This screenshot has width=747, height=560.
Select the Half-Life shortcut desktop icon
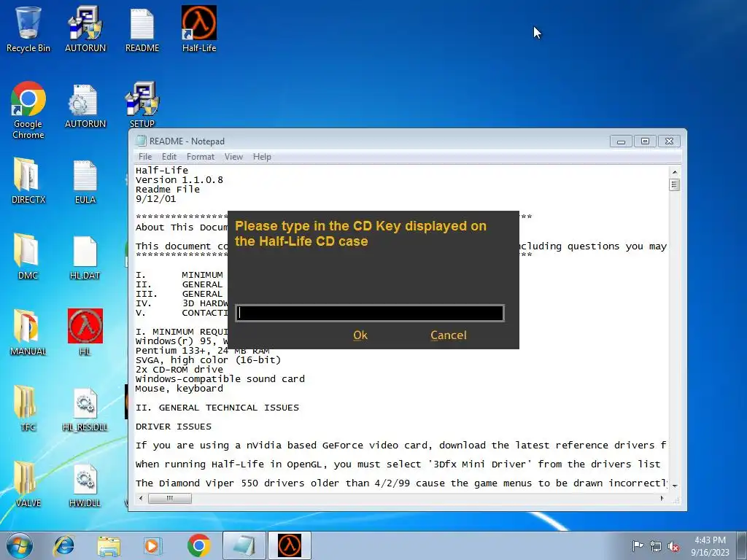pyautogui.click(x=199, y=29)
